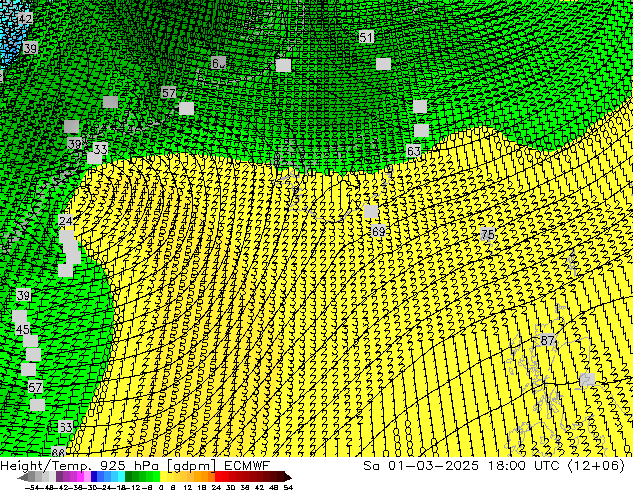Click the 925 hPa level text
Image resolution: width=634 pixels, height=490 pixels.
pyautogui.click(x=129, y=466)
